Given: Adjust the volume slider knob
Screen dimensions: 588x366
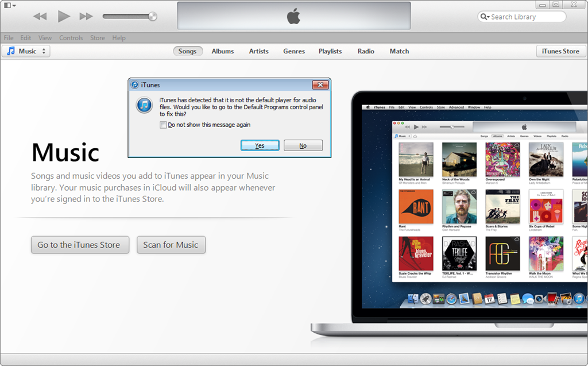Looking at the screenshot, I should coord(153,16).
